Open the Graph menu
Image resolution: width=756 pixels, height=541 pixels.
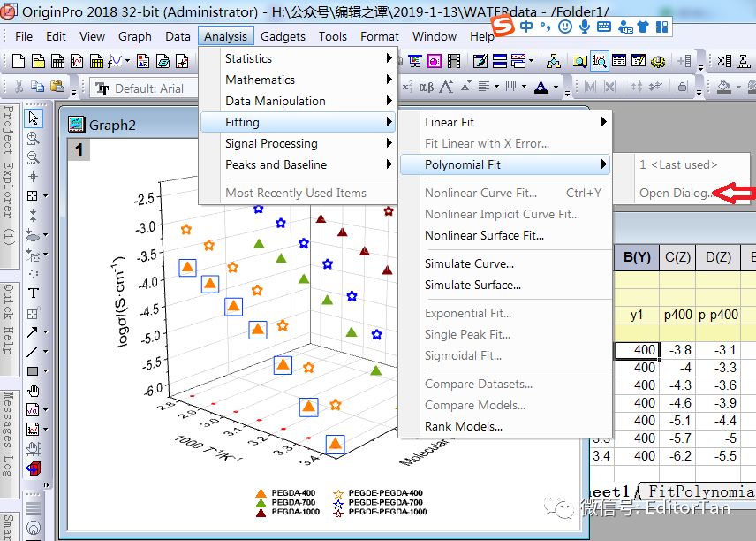pyautogui.click(x=134, y=36)
